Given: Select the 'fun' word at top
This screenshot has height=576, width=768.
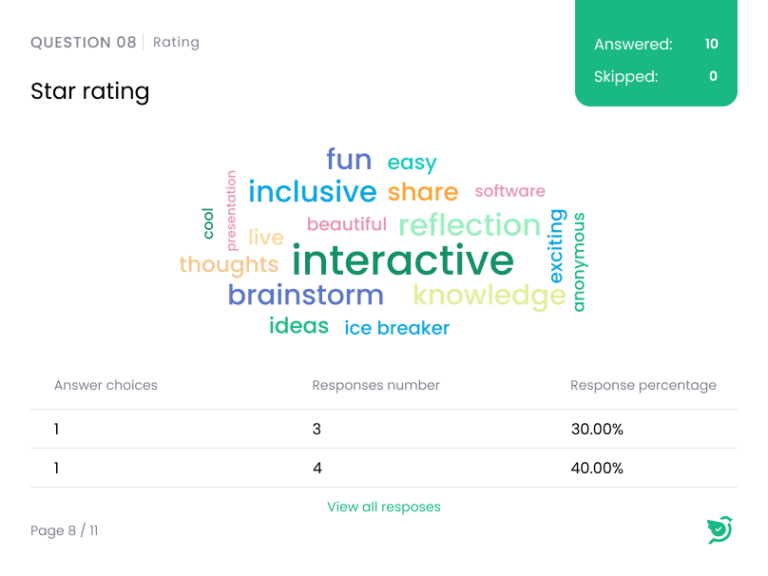Looking at the screenshot, I should pos(349,160).
